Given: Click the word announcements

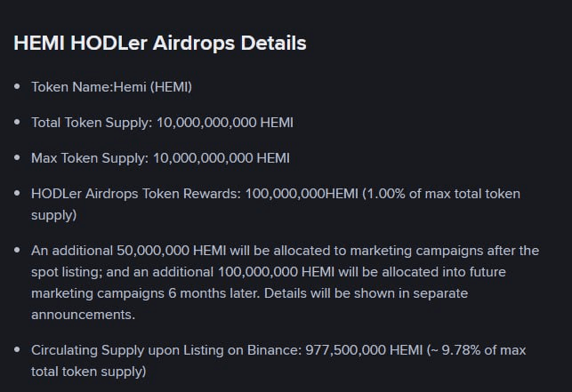Looking at the screenshot, I should (x=83, y=315).
